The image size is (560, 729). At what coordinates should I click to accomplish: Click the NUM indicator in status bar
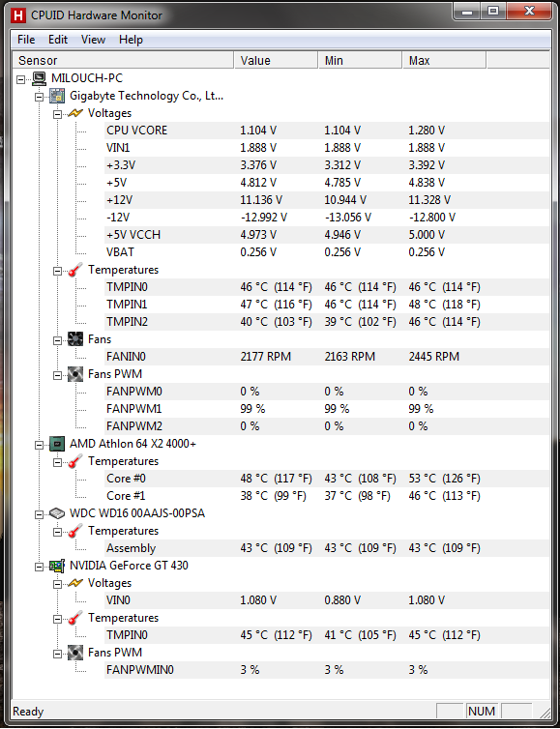[482, 711]
